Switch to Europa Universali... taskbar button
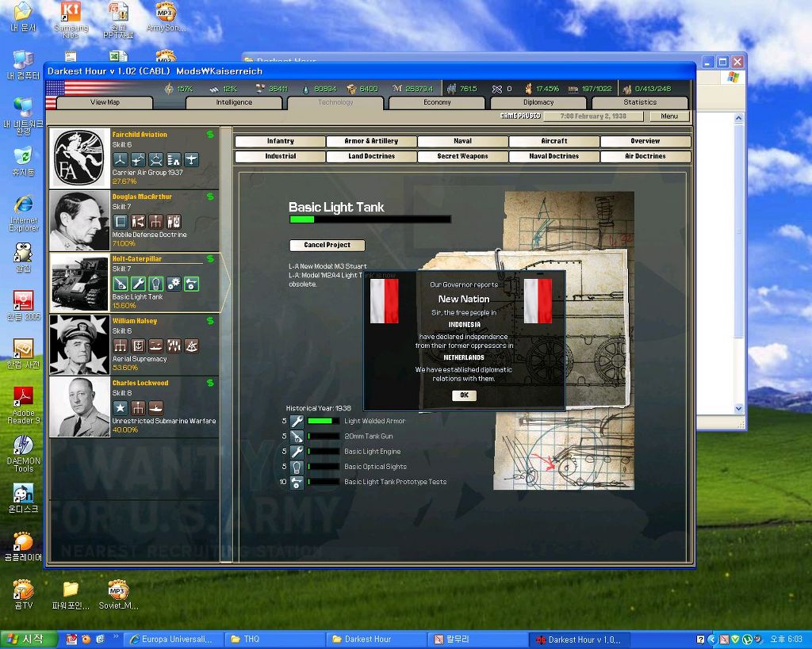Image resolution: width=812 pixels, height=649 pixels. tap(174, 639)
